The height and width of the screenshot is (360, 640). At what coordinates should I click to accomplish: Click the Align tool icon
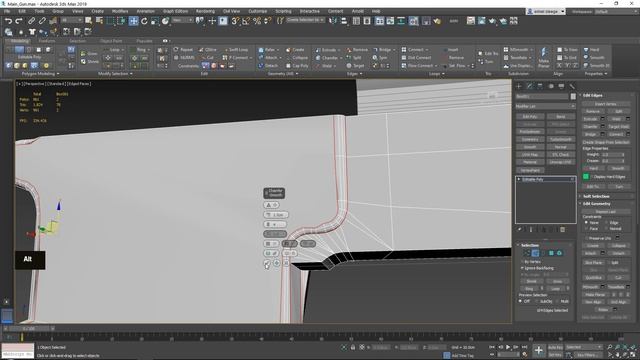pos(344,21)
